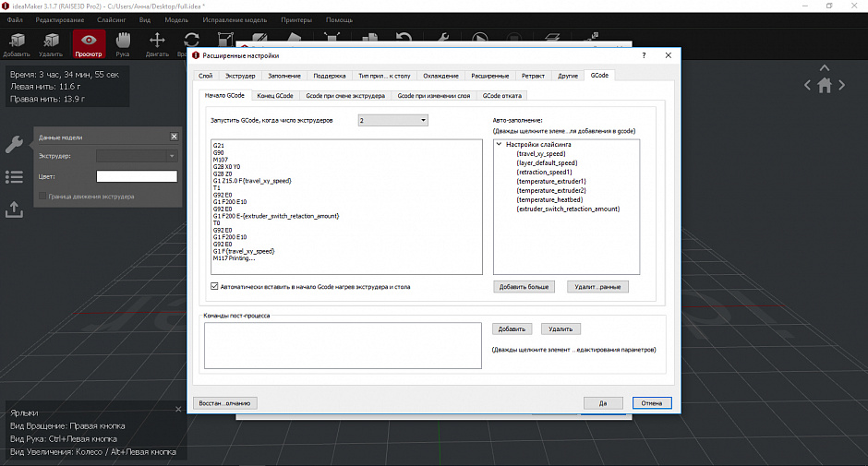
Task: Select the Двигать move arrows tool
Action: click(157, 44)
